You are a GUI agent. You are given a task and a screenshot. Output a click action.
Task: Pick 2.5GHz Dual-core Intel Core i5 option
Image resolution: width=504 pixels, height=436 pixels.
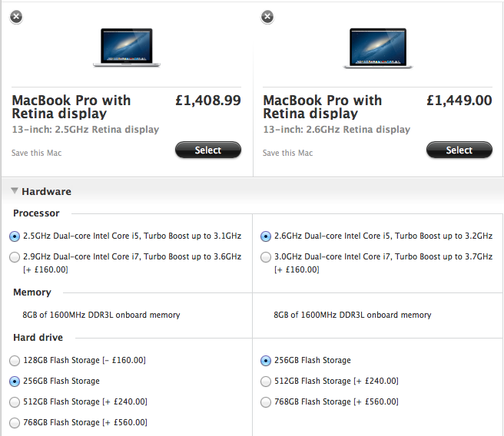(15, 236)
